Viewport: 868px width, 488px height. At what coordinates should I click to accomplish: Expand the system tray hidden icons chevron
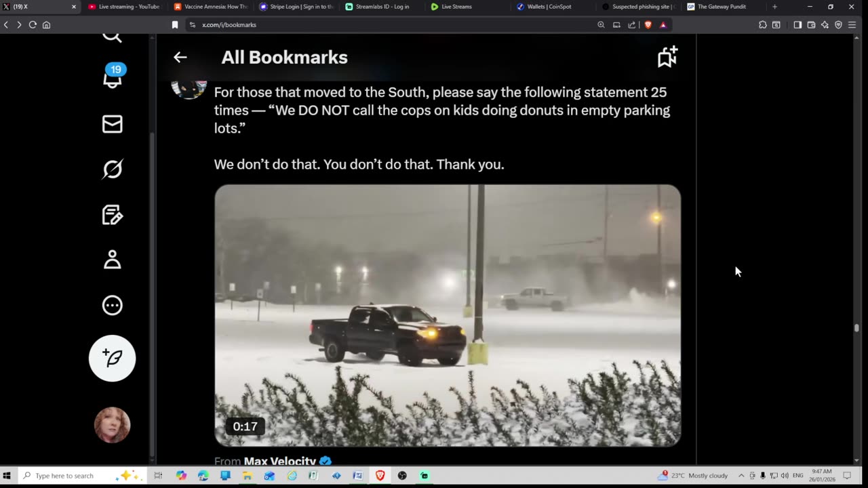click(741, 476)
